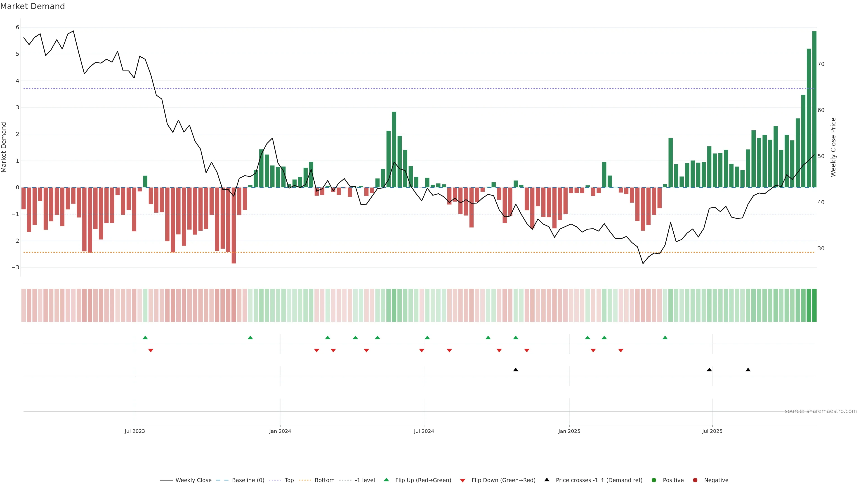Screen dimensions: 868x488
Task: Click first green flip-up marker after Jul 2023
Action: click(145, 338)
